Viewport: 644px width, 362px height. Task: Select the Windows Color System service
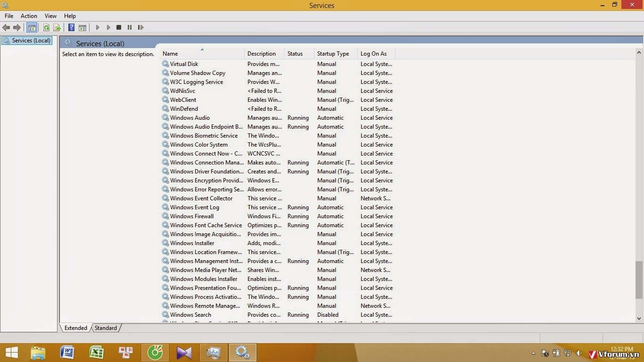coord(198,144)
